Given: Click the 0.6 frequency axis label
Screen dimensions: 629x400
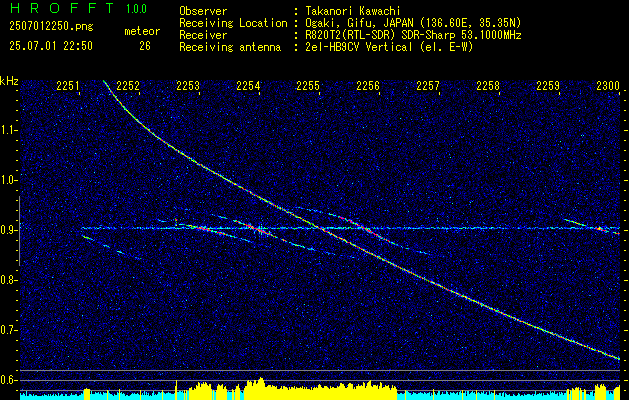Looking at the screenshot, I should 9,380.
